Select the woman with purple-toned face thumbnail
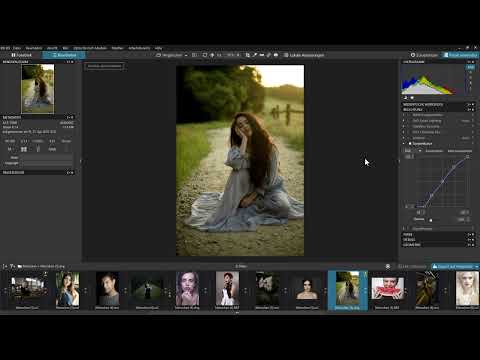 point(187,289)
